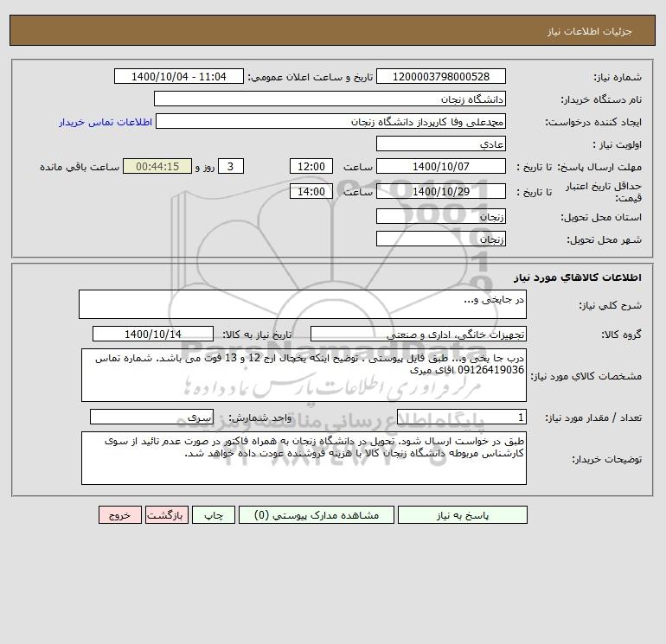Click the delivery city field 'زنجان'

pyautogui.click(x=441, y=239)
